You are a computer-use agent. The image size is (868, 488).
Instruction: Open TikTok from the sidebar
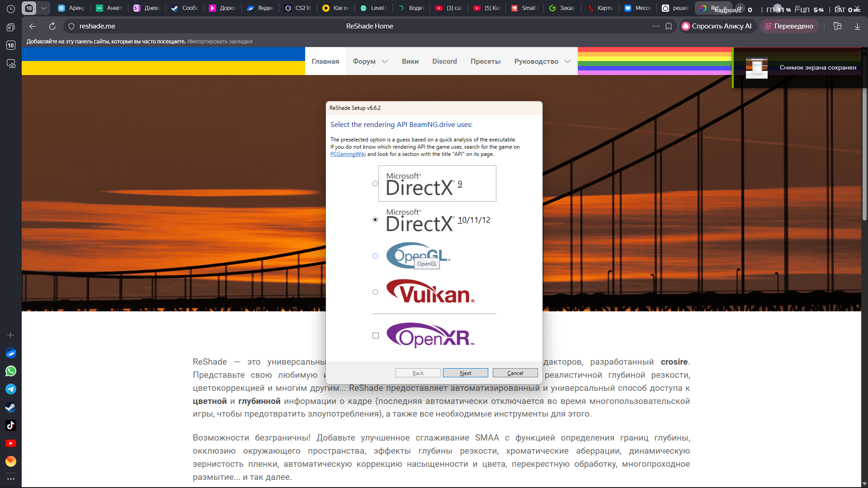[x=11, y=425]
